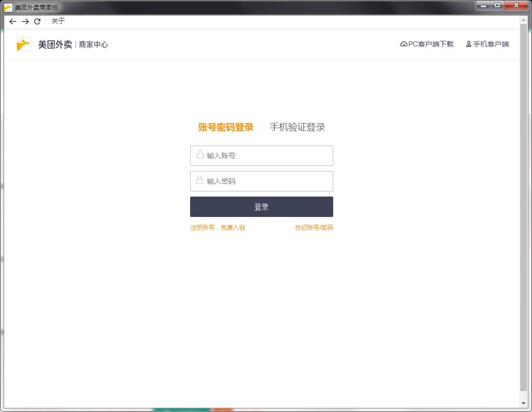Screen dimensions: 532x412
Task: Switch to 手机验证登录 tab
Action: [298, 127]
